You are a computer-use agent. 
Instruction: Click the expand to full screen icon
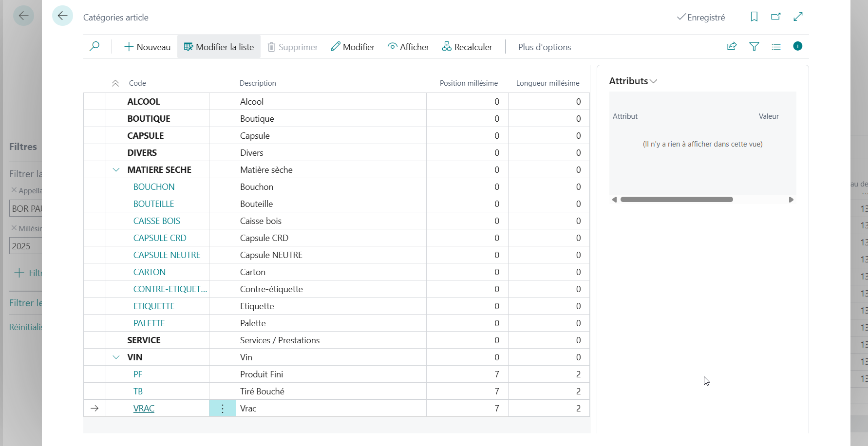click(798, 17)
